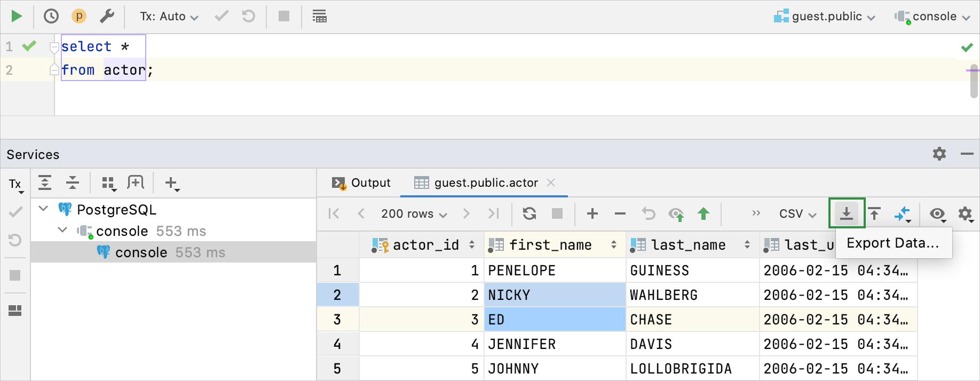980x381 pixels.
Task: Sort by the first_name column header
Action: [x=555, y=245]
